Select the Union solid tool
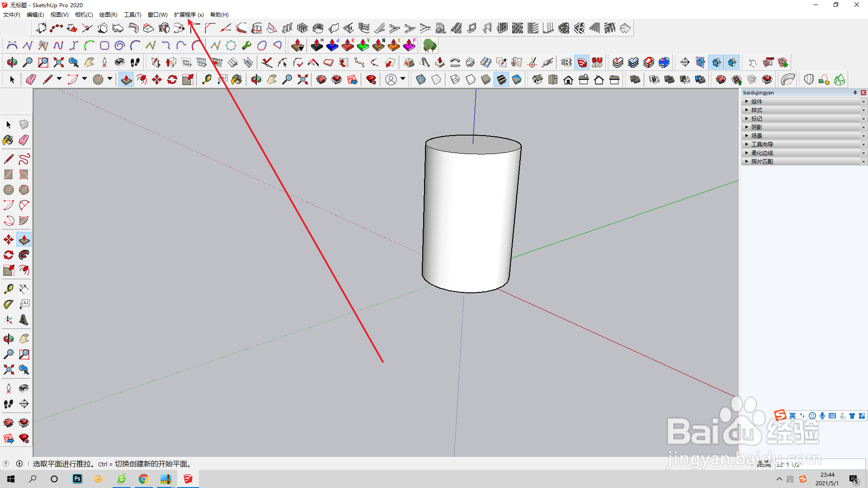Screen dimensions: 868x488 pos(670,80)
